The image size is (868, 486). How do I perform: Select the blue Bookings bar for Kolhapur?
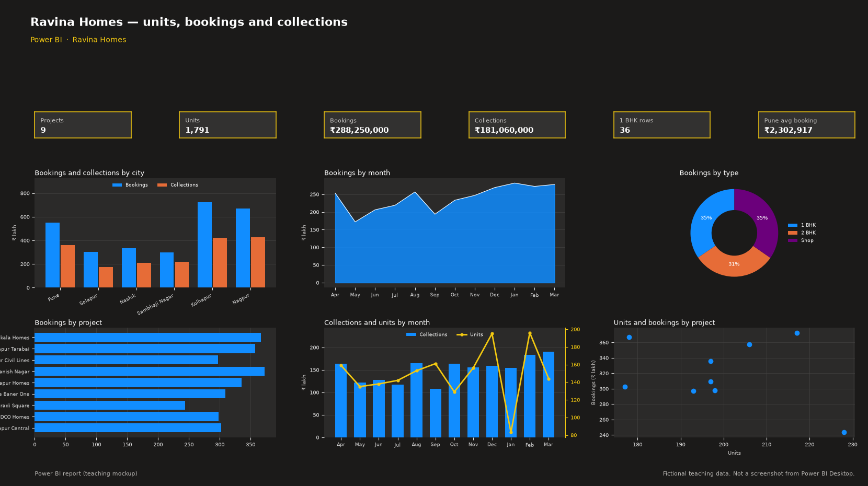click(204, 245)
